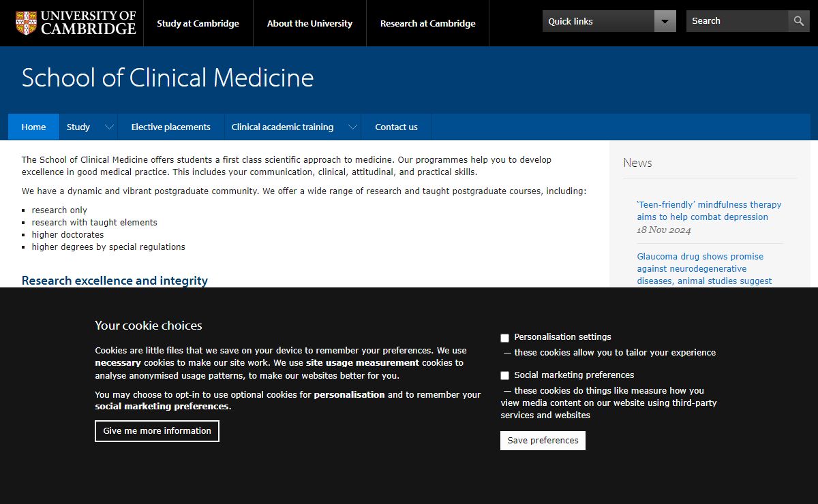
Task: Go to Elective placements tab
Action: [170, 127]
